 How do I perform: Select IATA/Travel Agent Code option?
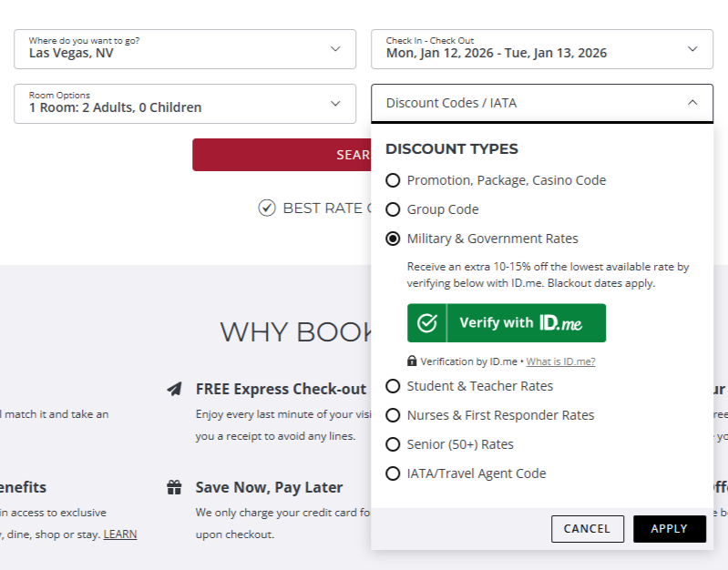[x=393, y=473]
